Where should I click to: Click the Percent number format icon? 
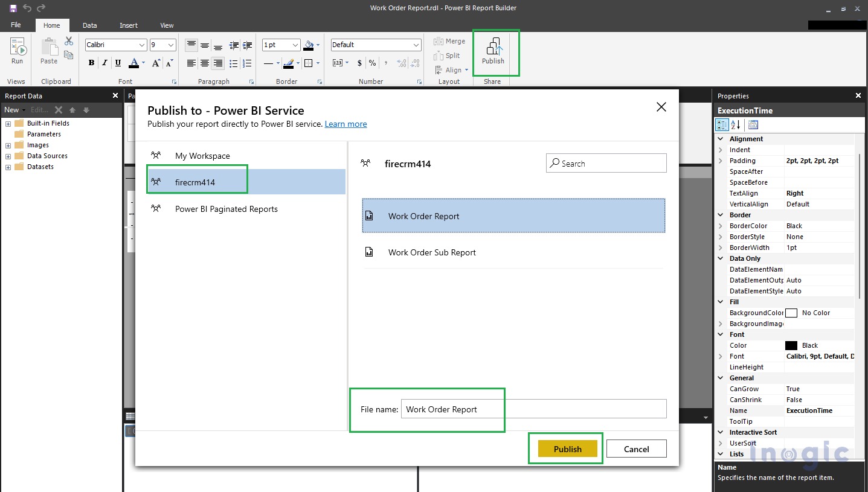click(x=373, y=62)
